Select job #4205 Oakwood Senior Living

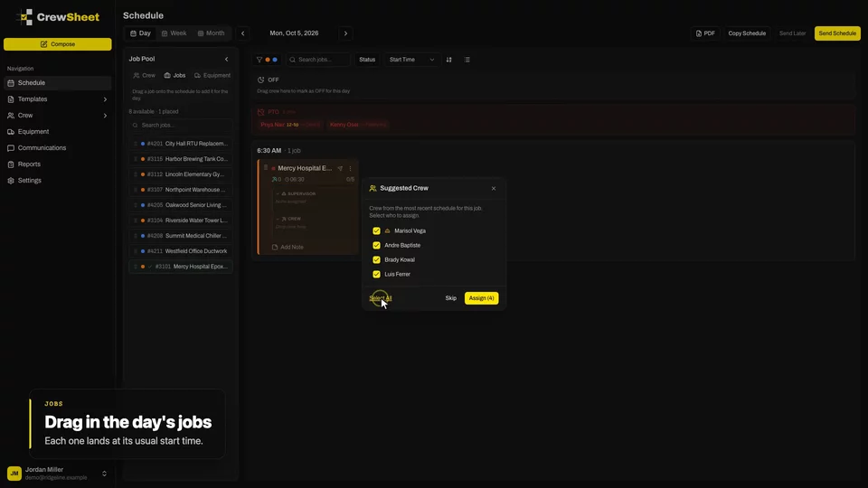pyautogui.click(x=181, y=205)
